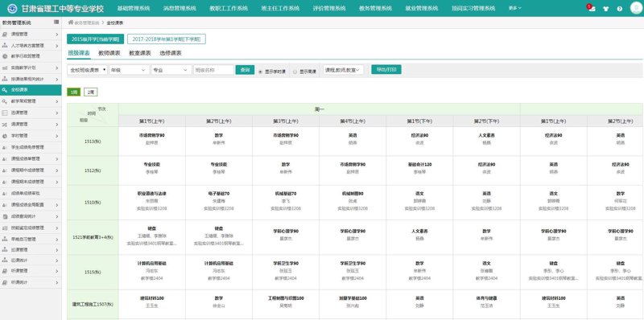Open the help question-mark icon

pos(619,9)
